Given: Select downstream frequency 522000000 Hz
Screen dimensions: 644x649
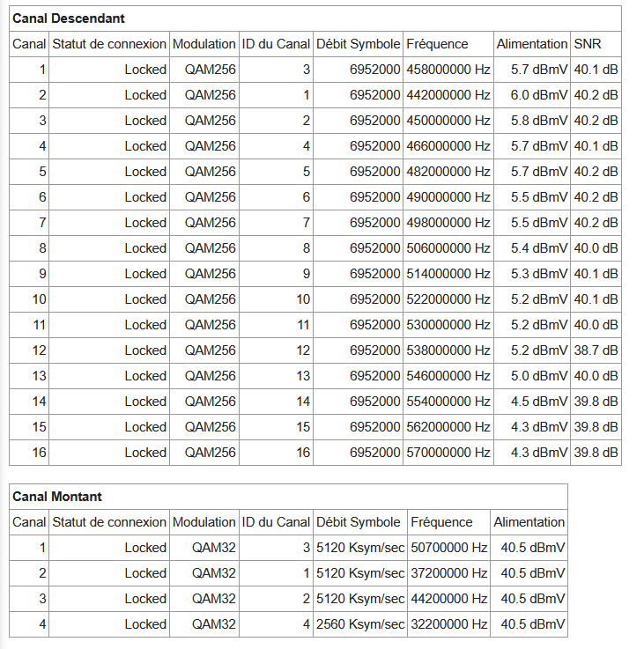Looking at the screenshot, I should [448, 299].
